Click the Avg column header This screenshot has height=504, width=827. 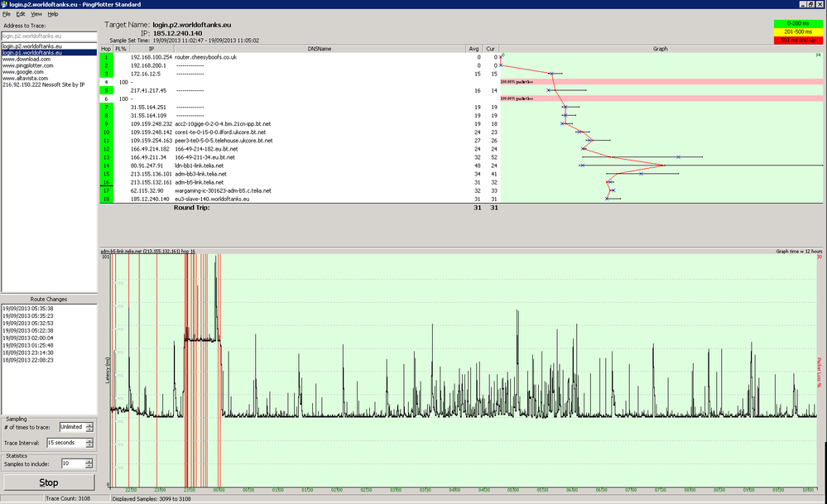click(474, 49)
